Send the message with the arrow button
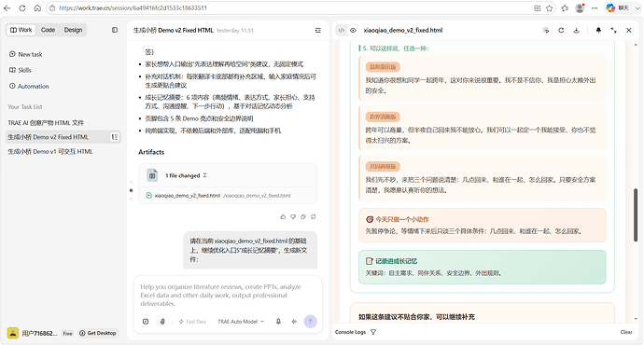This screenshot has width=644, height=345. pyautogui.click(x=310, y=322)
